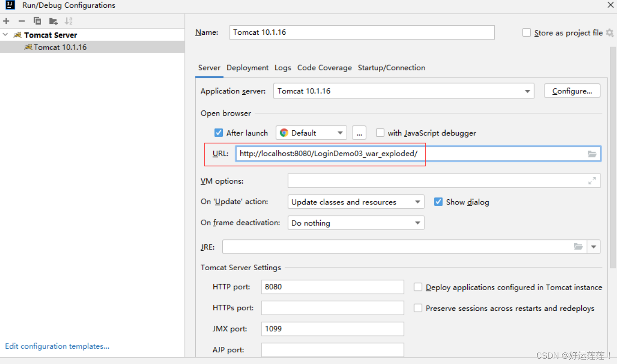Open the Default browser dropdown
617x364 pixels.
click(x=311, y=133)
